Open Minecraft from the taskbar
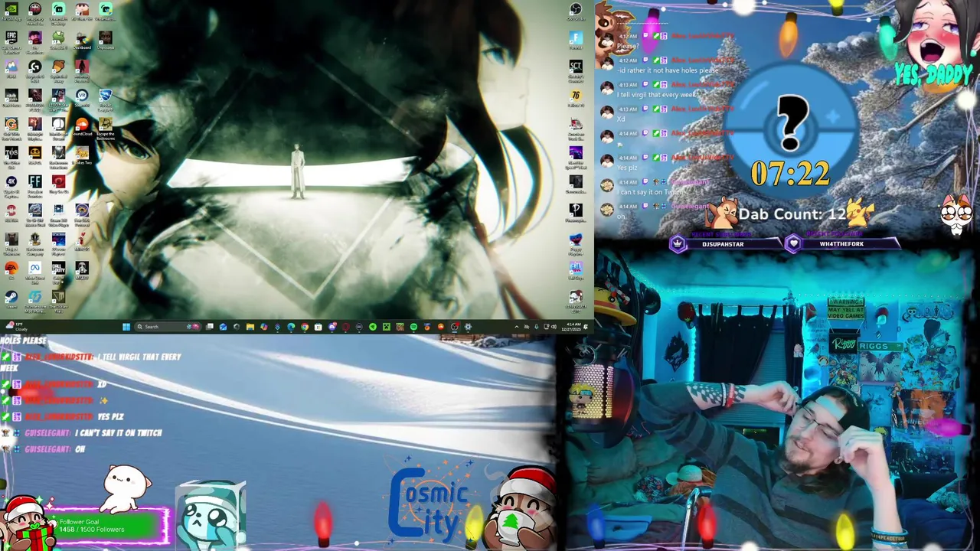Viewport: 980px width, 551px height. point(386,327)
